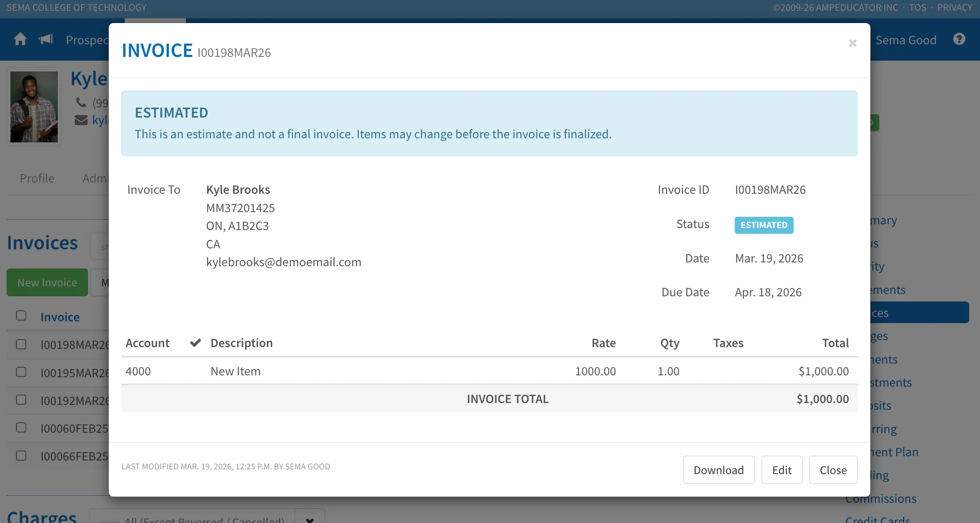Image resolution: width=980 pixels, height=523 pixels.
Task: Click the Invoice column header
Action: [x=60, y=317]
